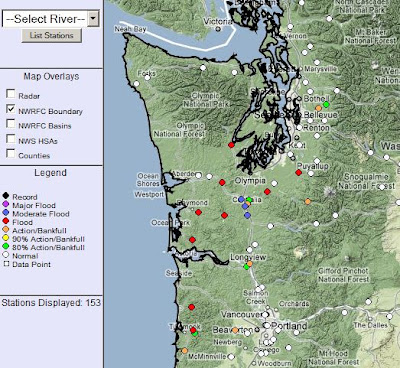
Task: Click the 90% Action/Bankfull legend label
Action: [48, 239]
